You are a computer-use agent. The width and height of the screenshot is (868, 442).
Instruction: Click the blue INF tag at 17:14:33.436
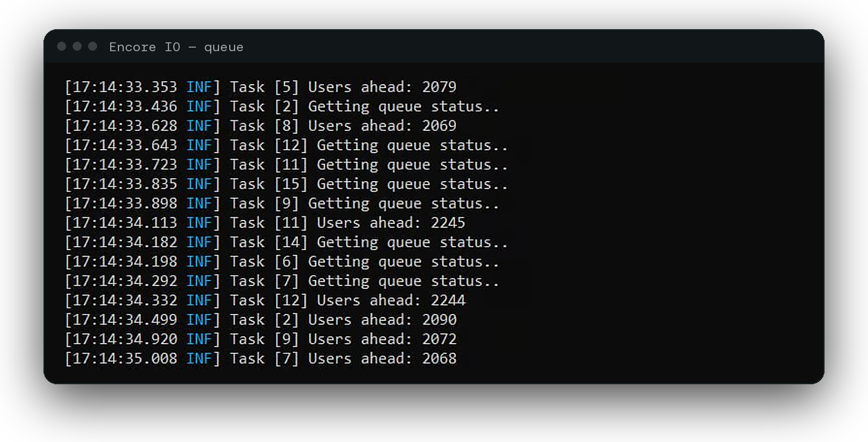click(199, 107)
